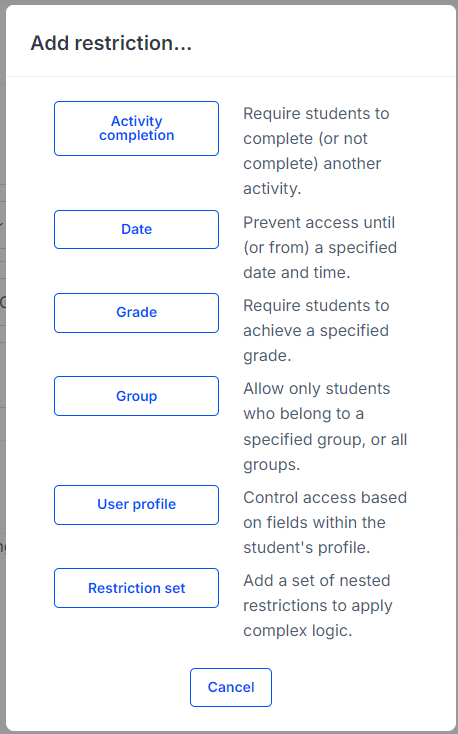Pick the Group restriction option

(136, 396)
